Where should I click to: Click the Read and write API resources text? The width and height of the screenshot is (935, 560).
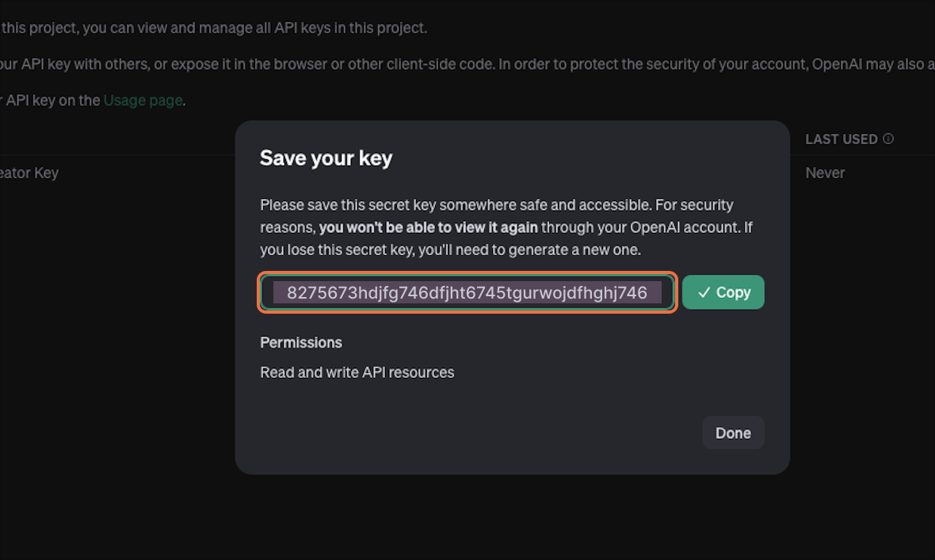(357, 372)
